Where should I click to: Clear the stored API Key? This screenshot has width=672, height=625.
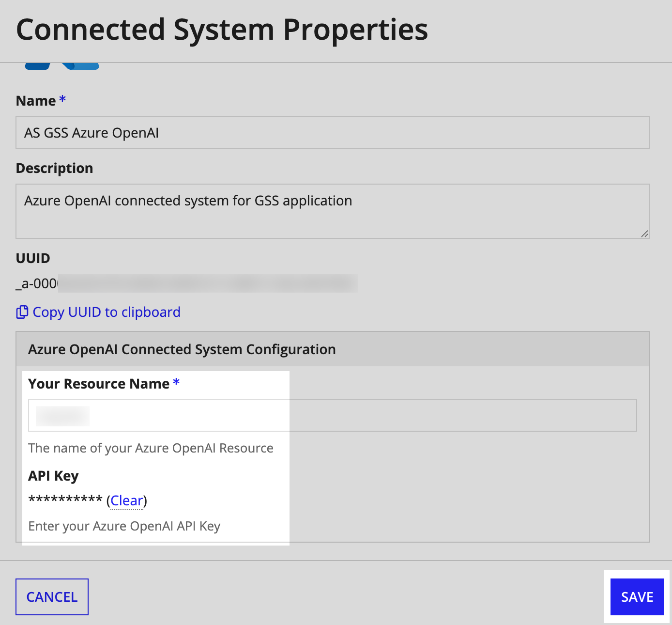pos(127,500)
